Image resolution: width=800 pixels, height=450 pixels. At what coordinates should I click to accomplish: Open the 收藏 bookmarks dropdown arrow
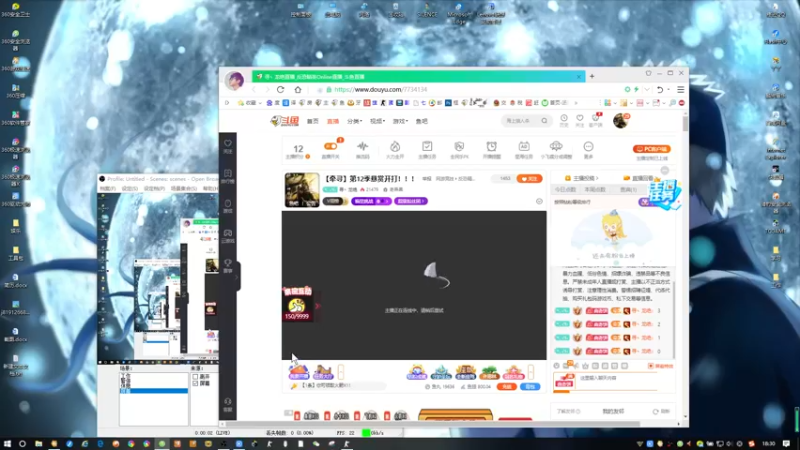[x=260, y=103]
